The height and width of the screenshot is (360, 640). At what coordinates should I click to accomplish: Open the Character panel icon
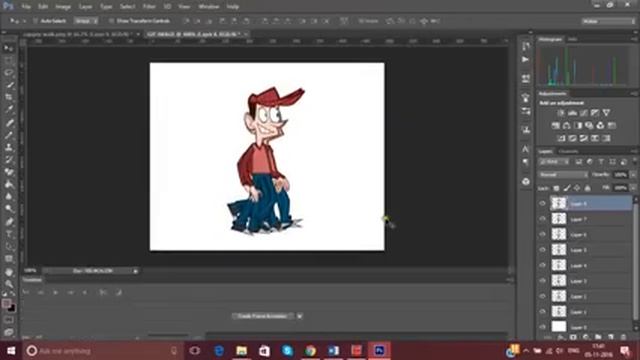tap(526, 149)
